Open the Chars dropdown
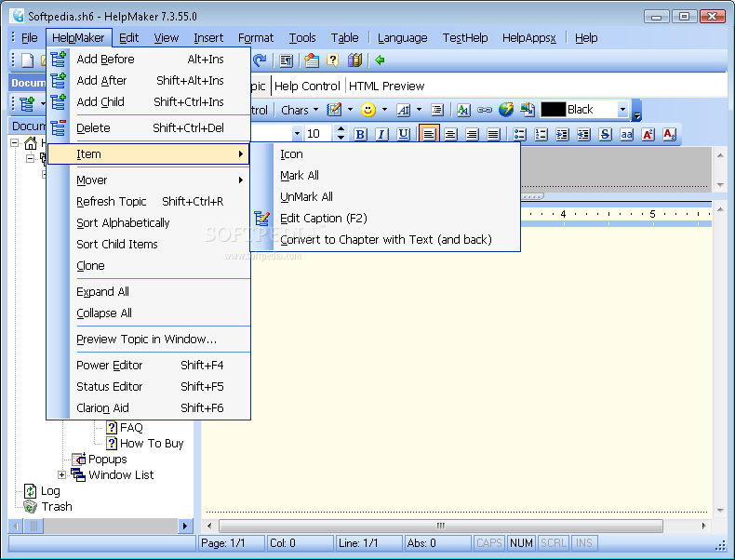 (300, 110)
